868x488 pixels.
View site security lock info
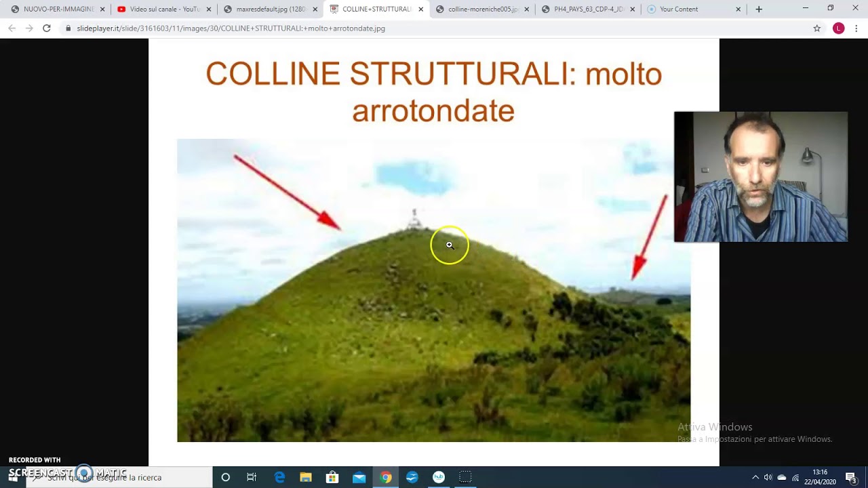pyautogui.click(x=68, y=28)
